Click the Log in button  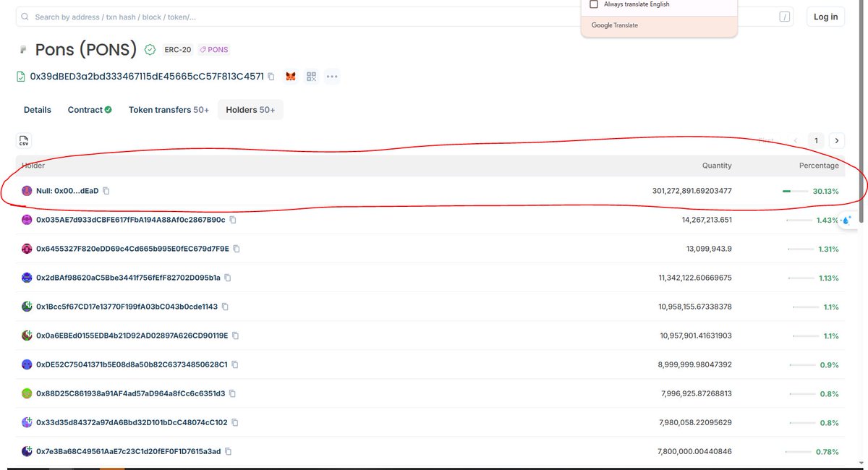coord(825,17)
